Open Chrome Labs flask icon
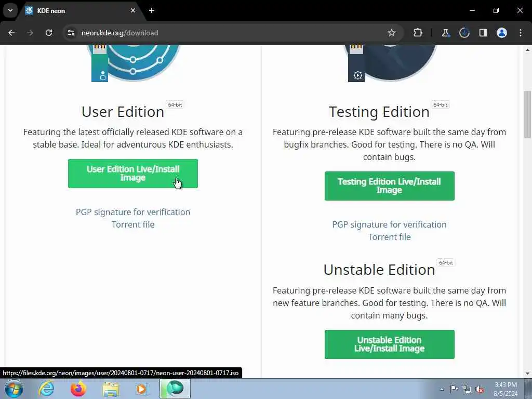The width and height of the screenshot is (532, 399). [445, 33]
